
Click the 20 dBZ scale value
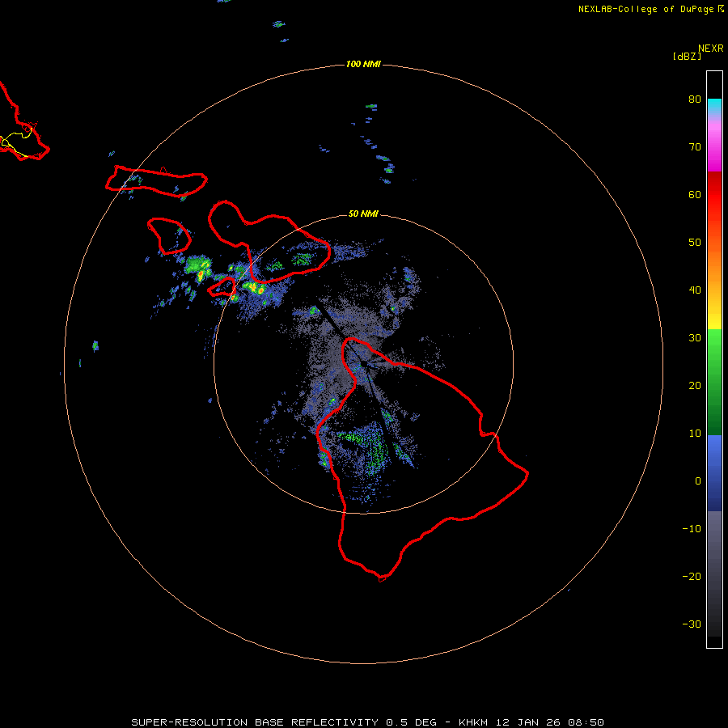[x=695, y=386]
